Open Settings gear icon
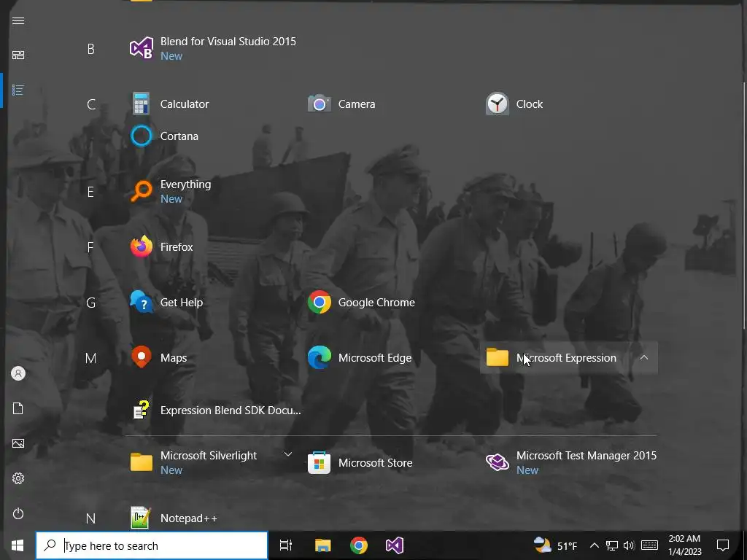747x560 pixels. pyautogui.click(x=18, y=478)
